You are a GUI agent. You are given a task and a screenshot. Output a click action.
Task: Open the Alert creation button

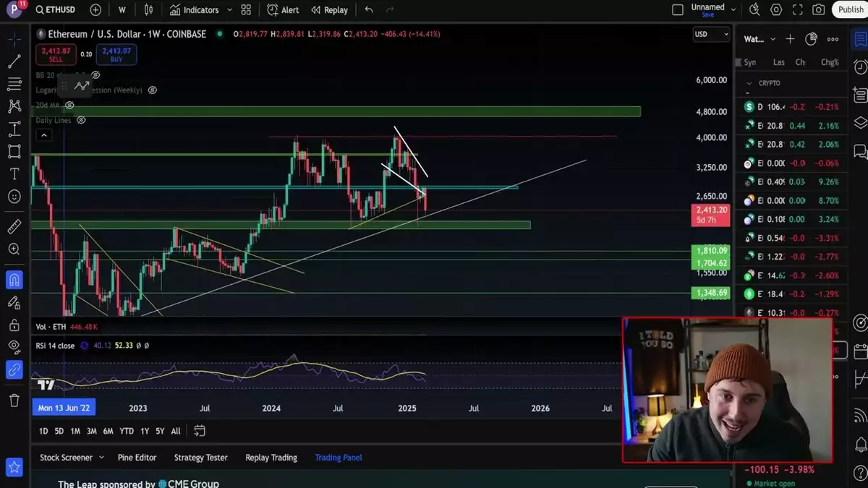point(283,10)
